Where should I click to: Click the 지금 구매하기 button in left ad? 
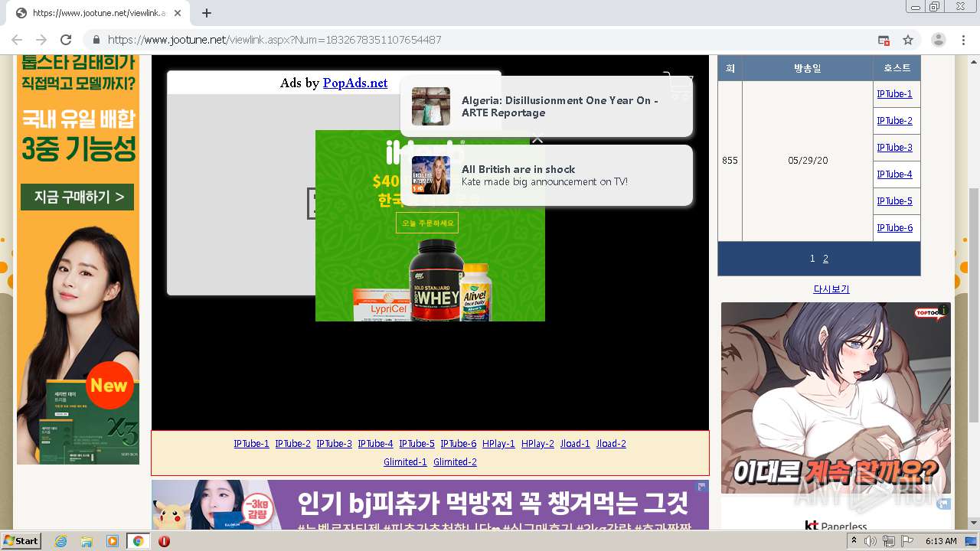[77, 197]
